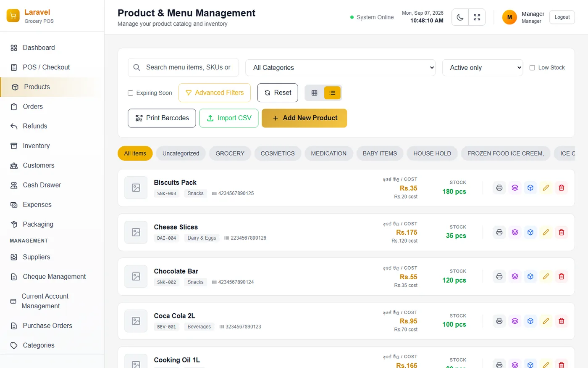This screenshot has width=588, height=368.
Task: Select the COSMETICS category tab
Action: 278,154
